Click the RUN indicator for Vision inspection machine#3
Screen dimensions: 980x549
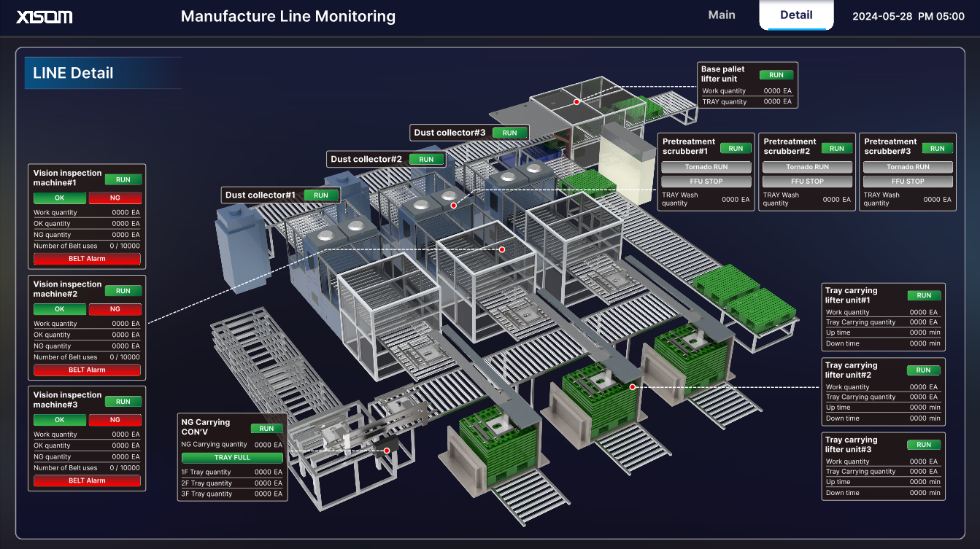point(123,401)
